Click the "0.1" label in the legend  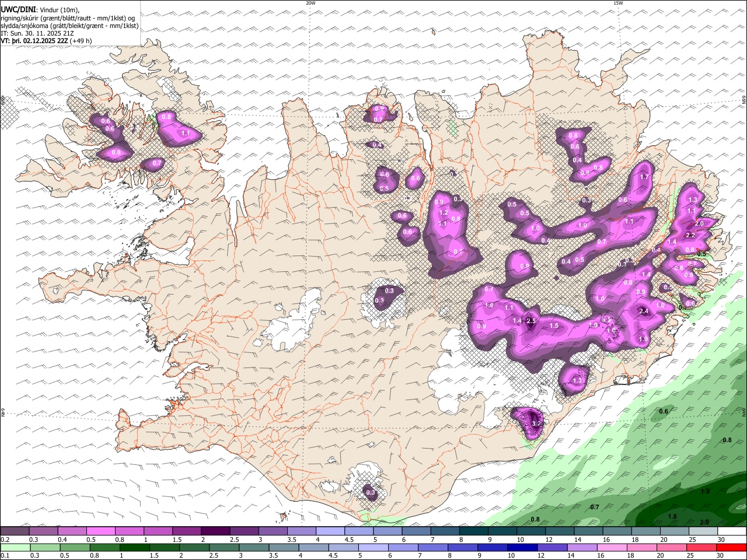point(5,555)
